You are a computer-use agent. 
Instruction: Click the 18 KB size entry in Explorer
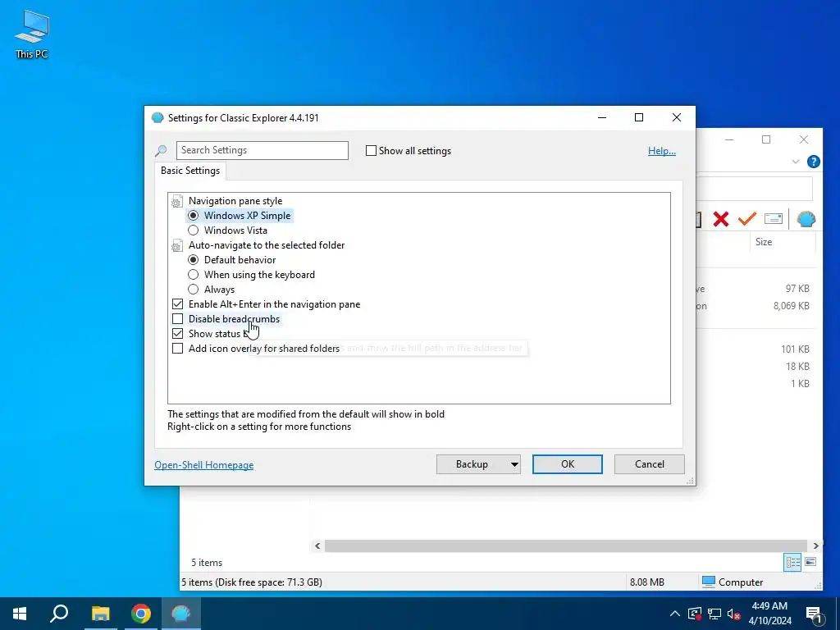(797, 367)
